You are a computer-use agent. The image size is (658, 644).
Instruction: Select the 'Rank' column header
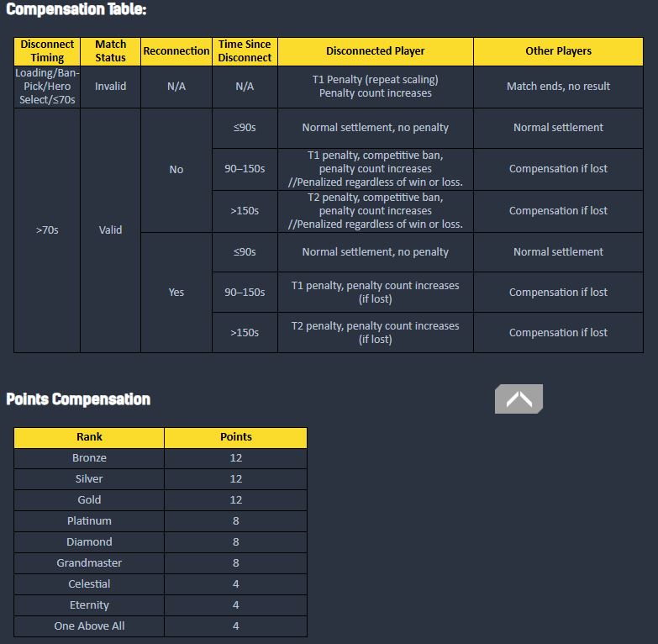click(89, 437)
